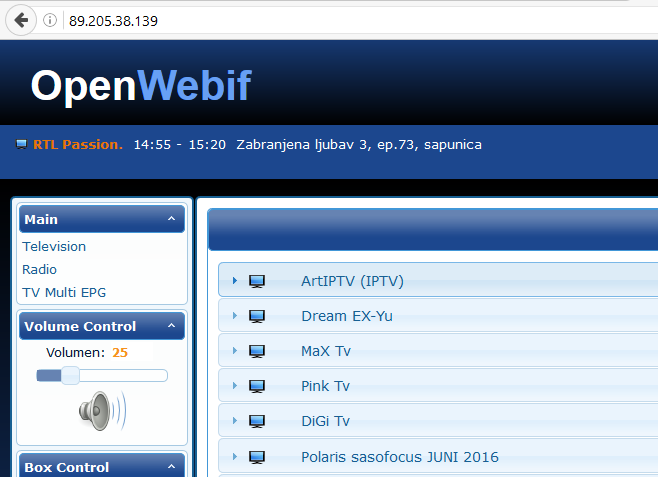Expand the ArtIPTV (IPTV) bouquet arrow
This screenshot has height=477, width=658.
coord(235,280)
